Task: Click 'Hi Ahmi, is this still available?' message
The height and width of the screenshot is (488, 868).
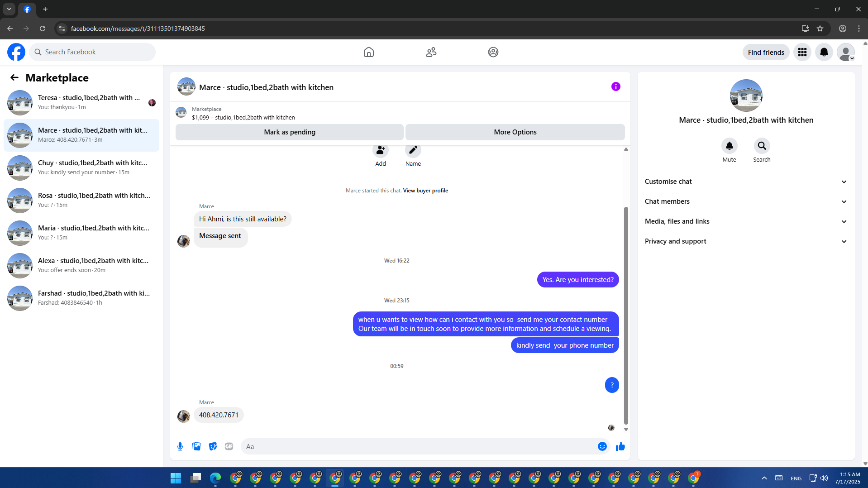Action: pos(243,219)
